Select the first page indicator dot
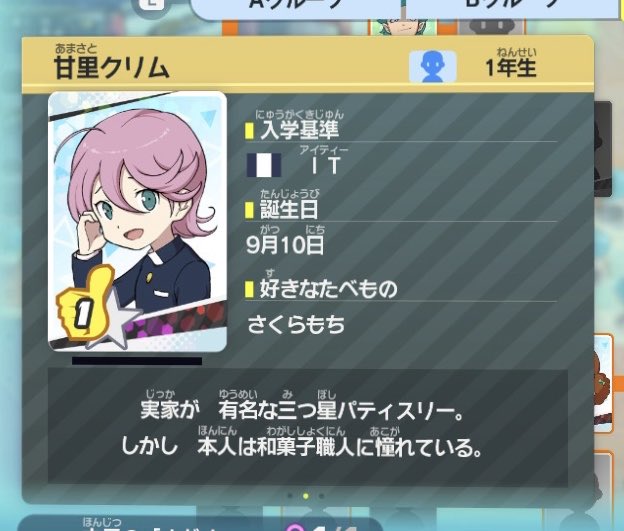This screenshot has height=531, width=624. 290,496
